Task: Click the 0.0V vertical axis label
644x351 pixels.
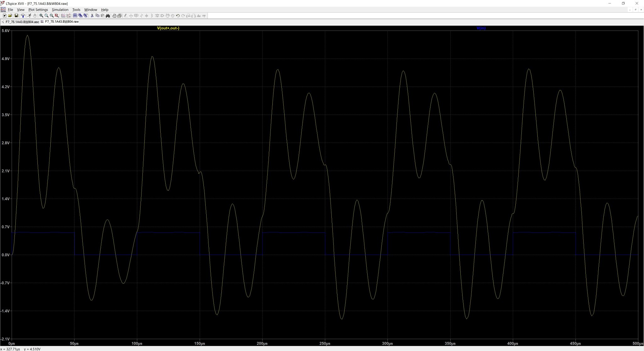Action: pos(6,255)
